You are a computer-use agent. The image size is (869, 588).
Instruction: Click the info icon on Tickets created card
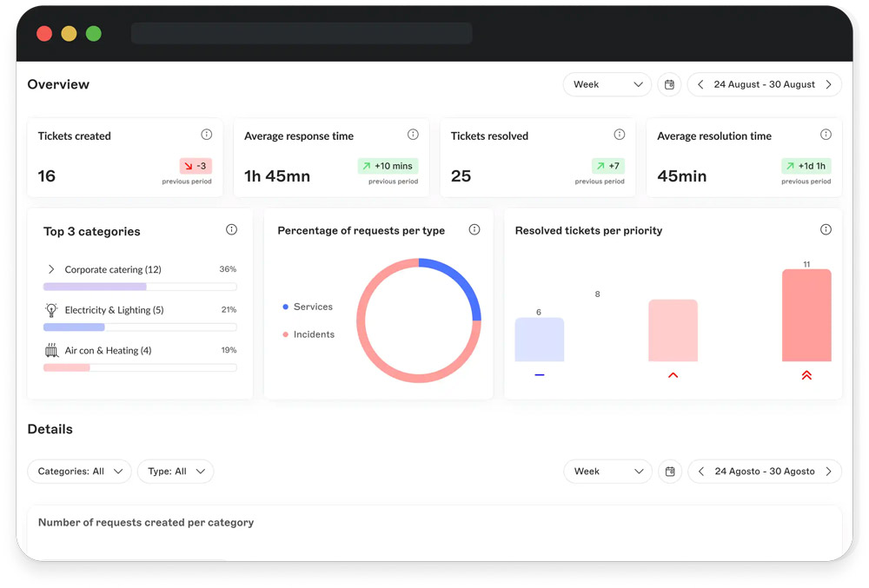tap(206, 135)
